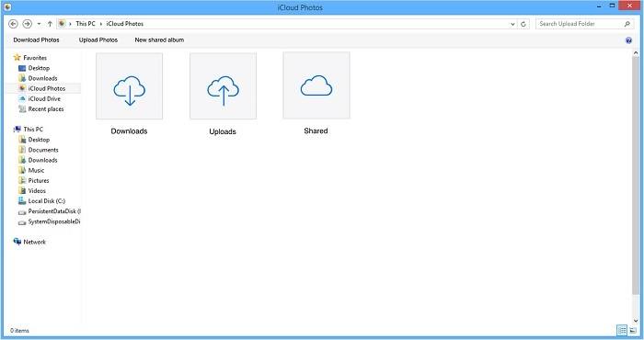The width and height of the screenshot is (644, 340).
Task: Open Music under This PC
Action: pos(36,171)
